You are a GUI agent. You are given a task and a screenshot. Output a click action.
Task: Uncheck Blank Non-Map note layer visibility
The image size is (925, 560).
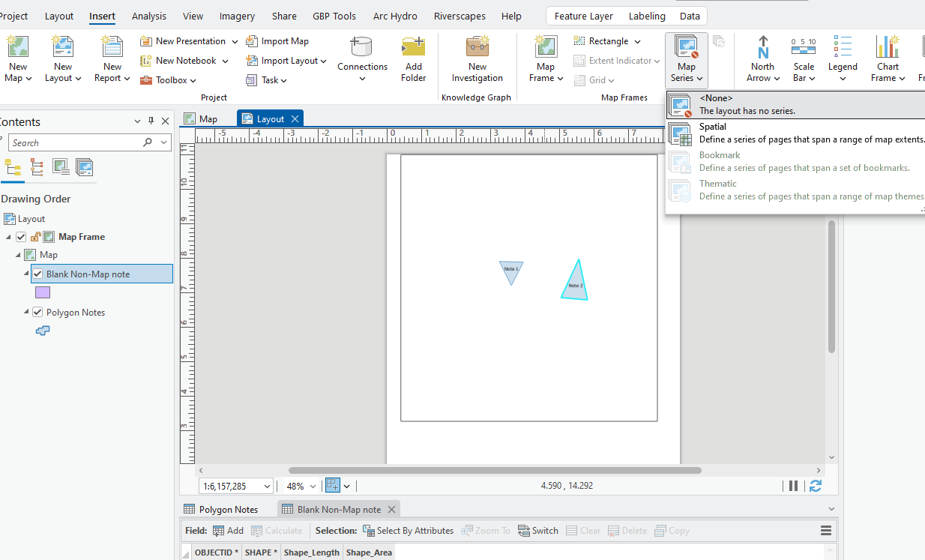tap(37, 274)
